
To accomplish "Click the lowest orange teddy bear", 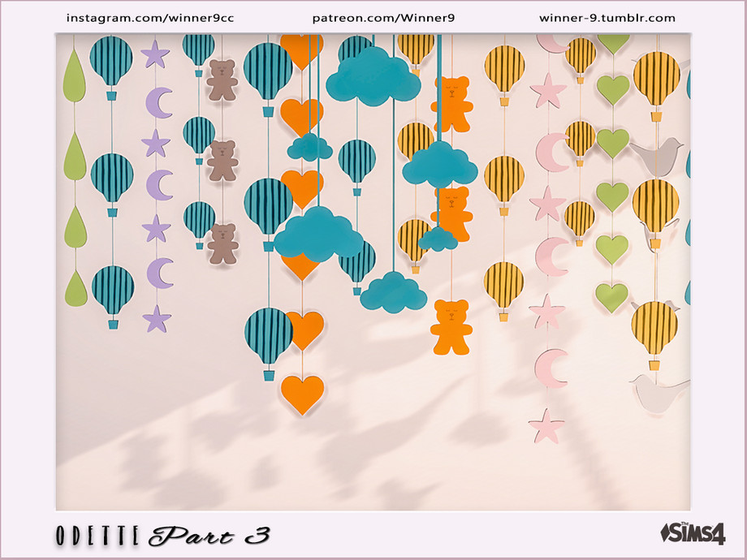I will point(451,326).
